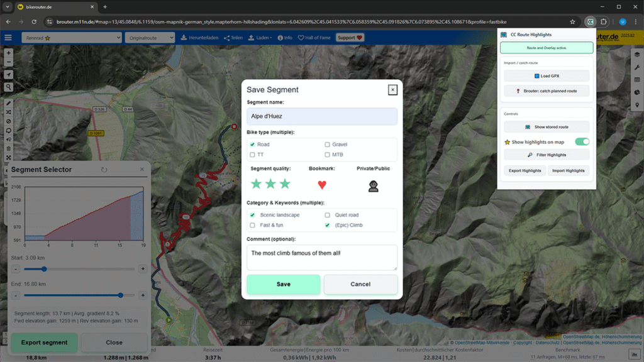Click the Save button in dialog
Viewport: 644px width, 362px height.
[283, 284]
